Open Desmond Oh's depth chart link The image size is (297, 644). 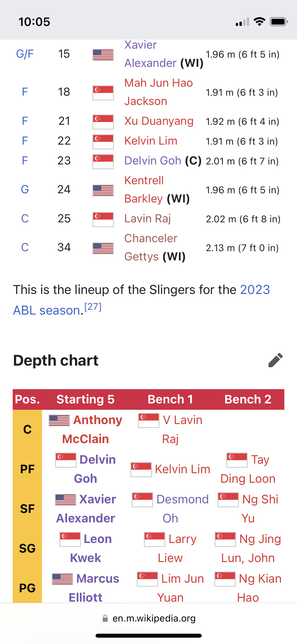pyautogui.click(x=182, y=509)
